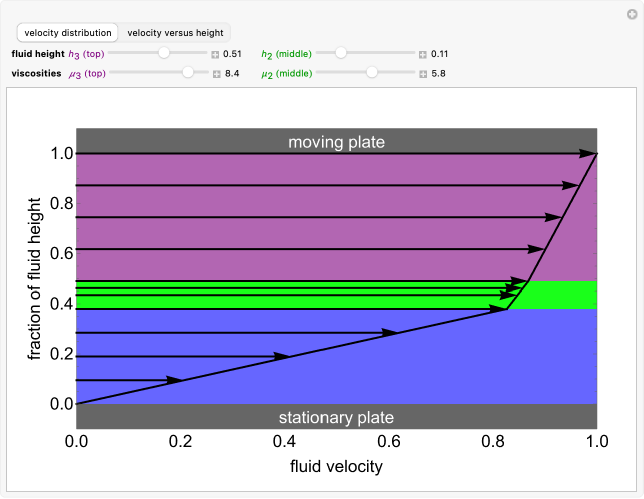Open the μ3 (top) viscosity plus control
Image resolution: width=644 pixels, height=499 pixels.
coord(214,73)
